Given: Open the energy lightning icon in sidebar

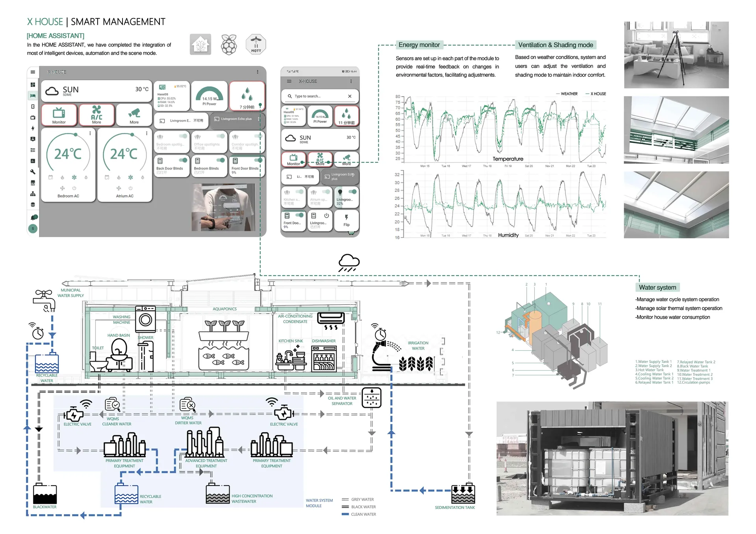Looking at the screenshot, I should coord(33,128).
